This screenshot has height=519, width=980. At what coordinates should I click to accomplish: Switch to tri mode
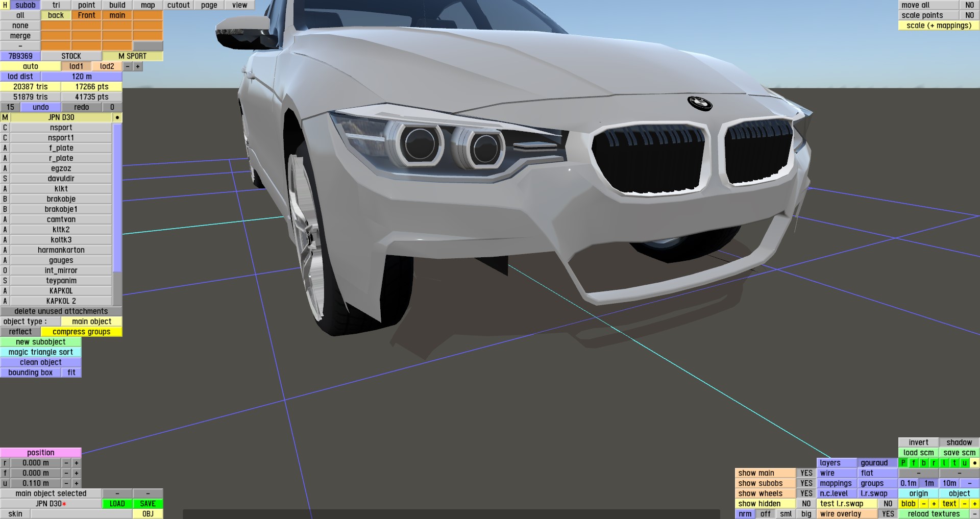[56, 5]
